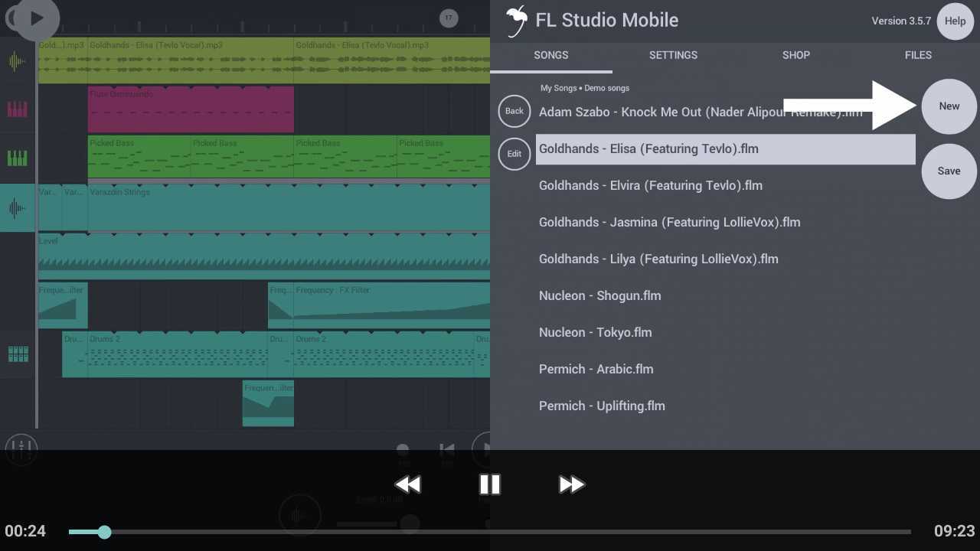Click the Edit button beside song list
Screen dimensions: 980x551
514,154
